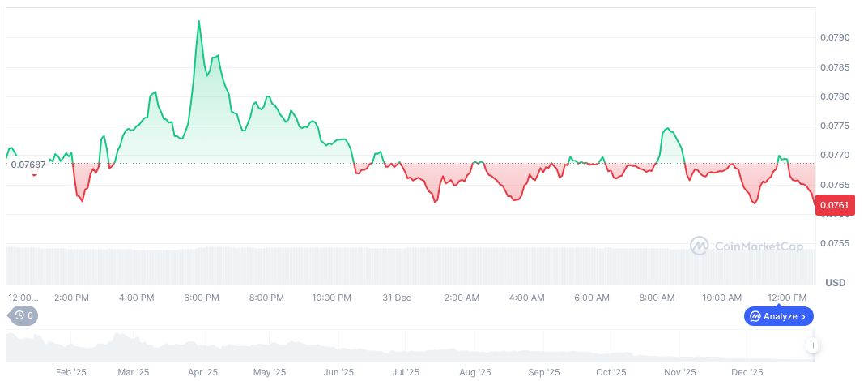Select Aug '25 on the navigator timeline
The width and height of the screenshot is (868, 381).
475,372
